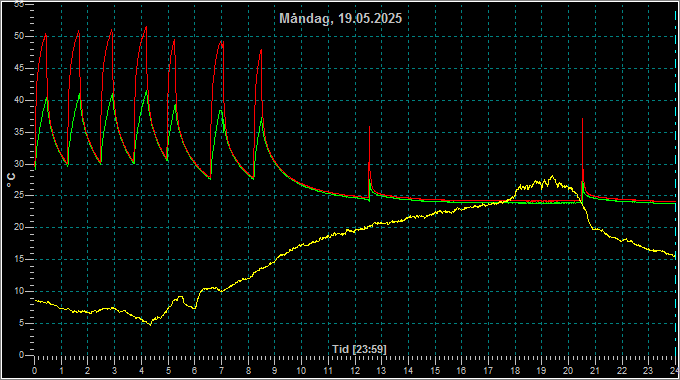680x380 pixels.
Task: Click the green peak near hour 7
Action: click(x=221, y=111)
